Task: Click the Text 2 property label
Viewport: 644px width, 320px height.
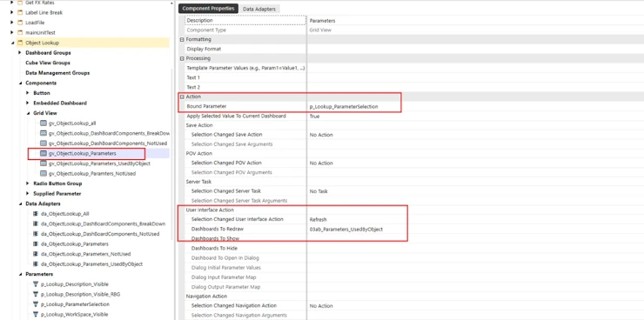Action: click(x=193, y=87)
